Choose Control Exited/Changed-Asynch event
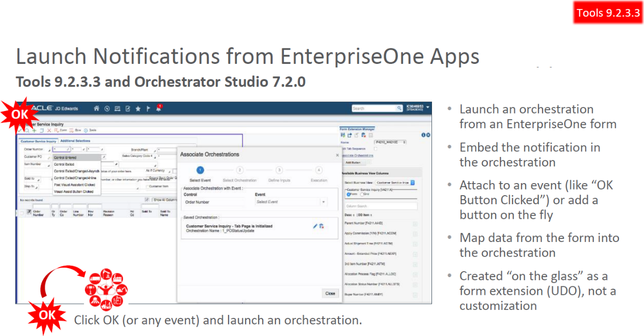The width and height of the screenshot is (644, 336). pos(77,171)
